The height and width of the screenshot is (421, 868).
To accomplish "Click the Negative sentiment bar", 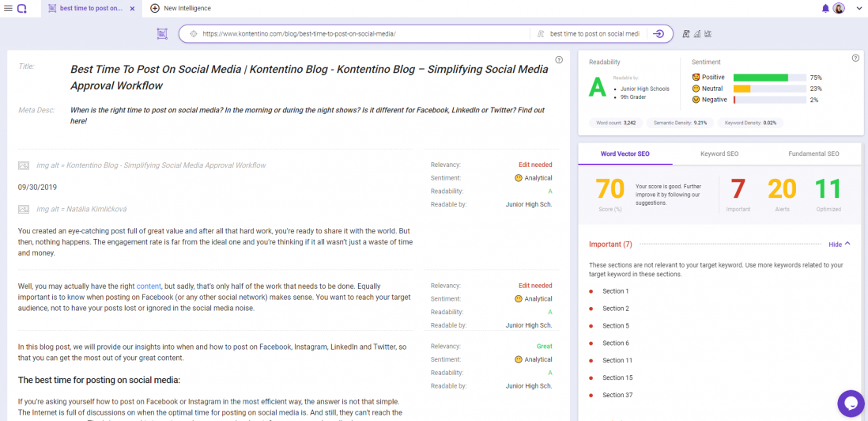I will click(x=769, y=100).
